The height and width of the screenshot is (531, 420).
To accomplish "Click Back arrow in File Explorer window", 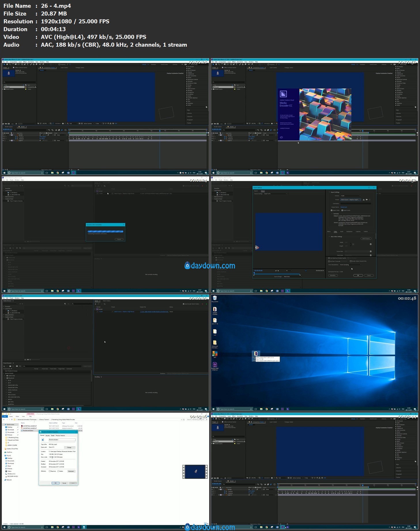I will click(3, 419).
